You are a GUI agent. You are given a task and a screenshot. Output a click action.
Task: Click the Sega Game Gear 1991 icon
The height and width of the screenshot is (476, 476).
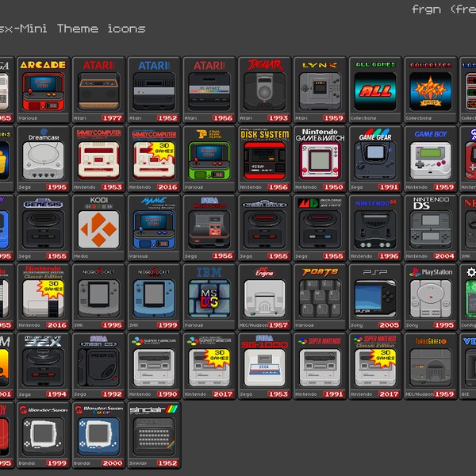[375, 159]
